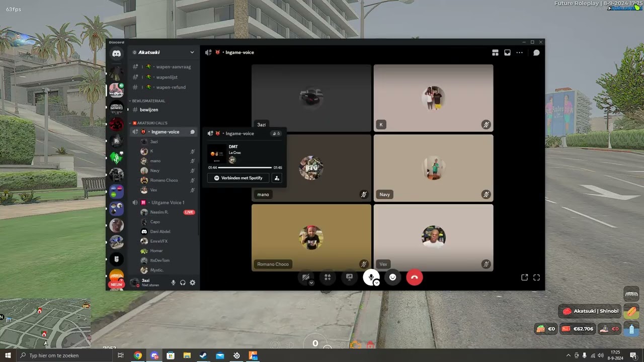
Task: Open Discord taskbar icon
Action: (x=154, y=355)
